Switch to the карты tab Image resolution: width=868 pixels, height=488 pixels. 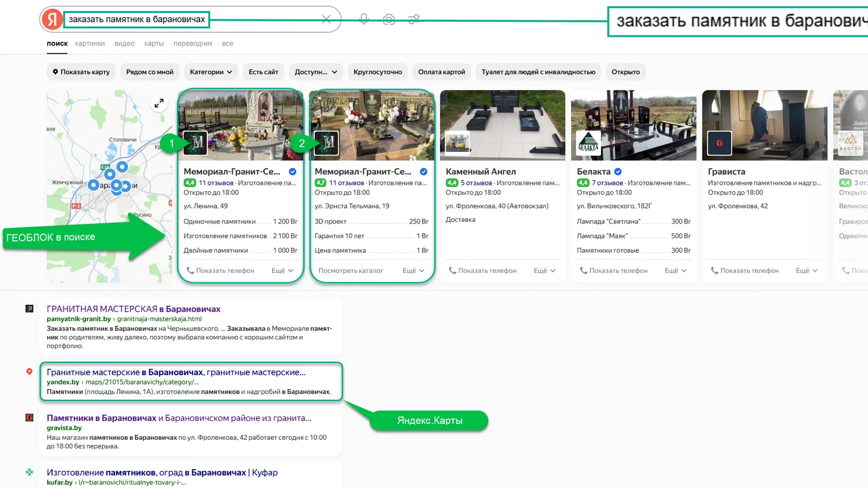[x=154, y=43]
